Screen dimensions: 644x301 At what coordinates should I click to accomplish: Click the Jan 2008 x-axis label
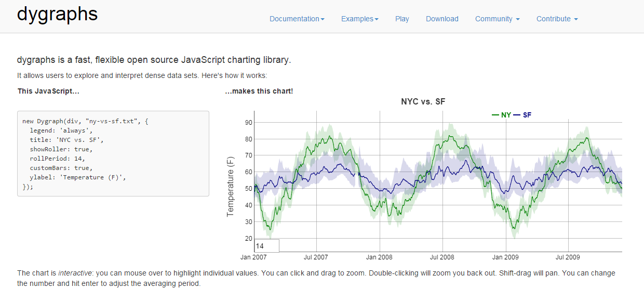pos(379,257)
